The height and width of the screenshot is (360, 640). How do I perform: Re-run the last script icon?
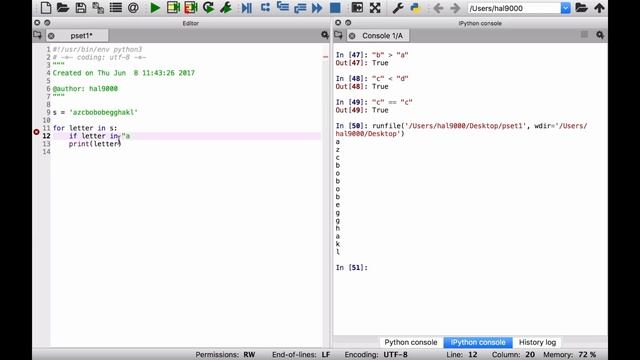(208, 8)
